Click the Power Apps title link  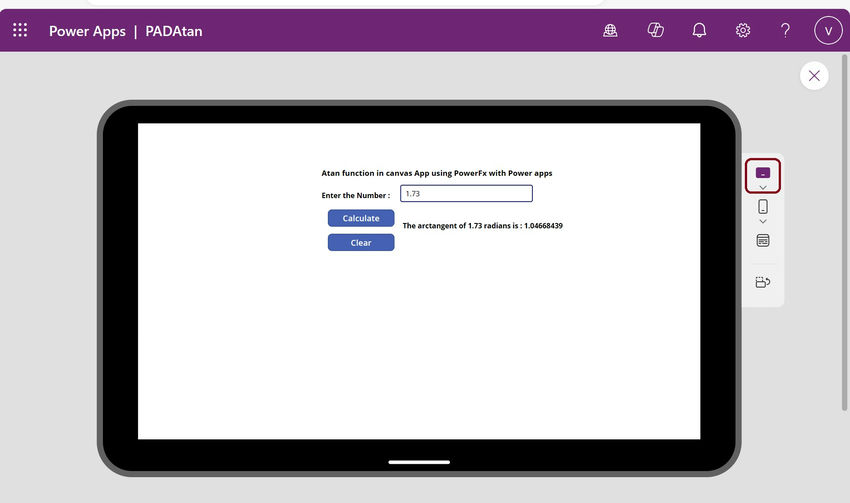[87, 31]
